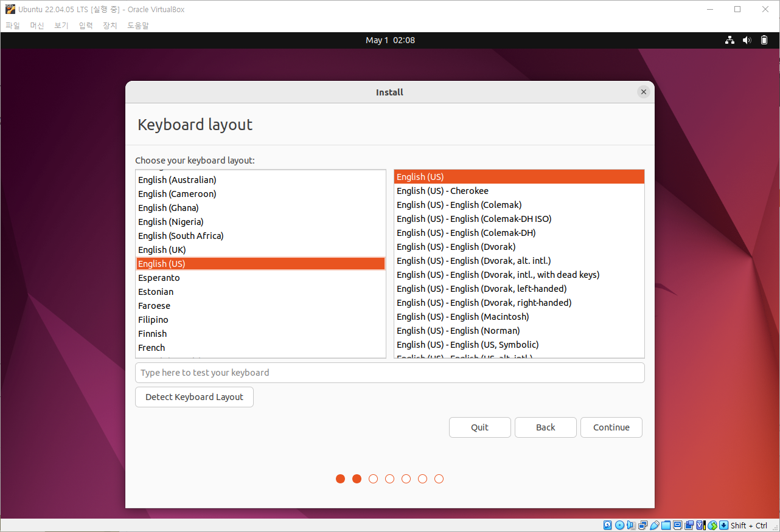
Task: Select French layout
Action: tap(260, 348)
